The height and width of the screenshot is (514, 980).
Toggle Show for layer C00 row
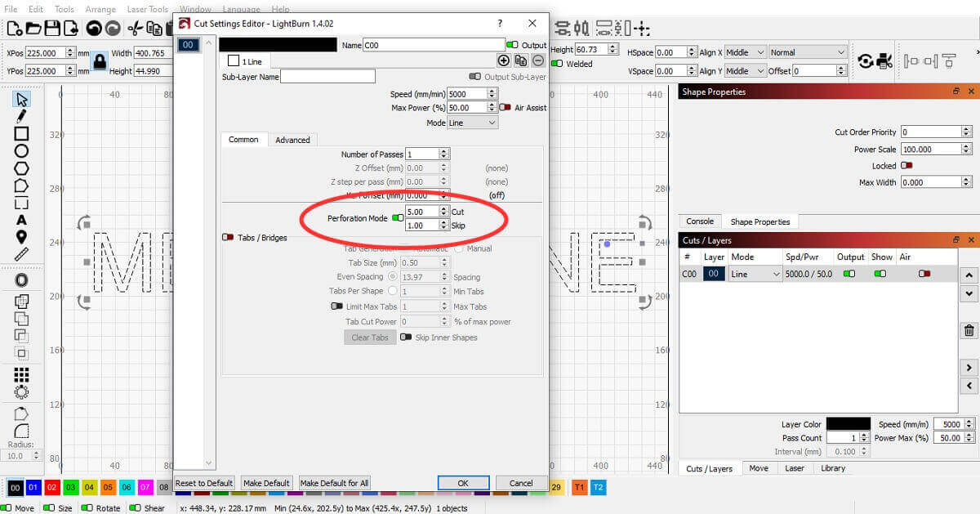tap(880, 274)
